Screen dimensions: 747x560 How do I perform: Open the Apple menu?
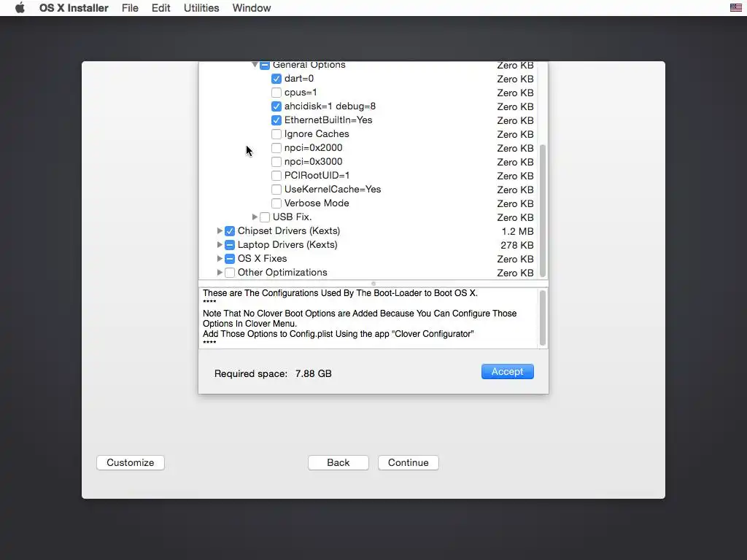click(x=20, y=8)
